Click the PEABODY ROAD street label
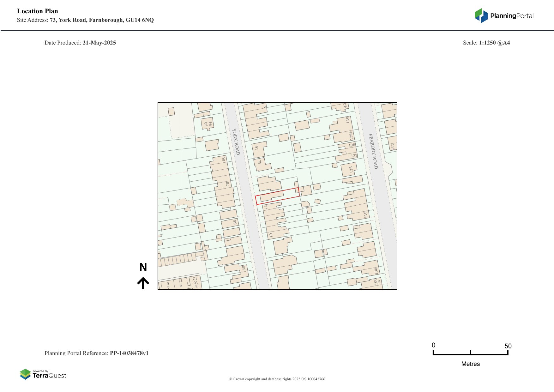The image size is (554, 392). pyautogui.click(x=373, y=151)
